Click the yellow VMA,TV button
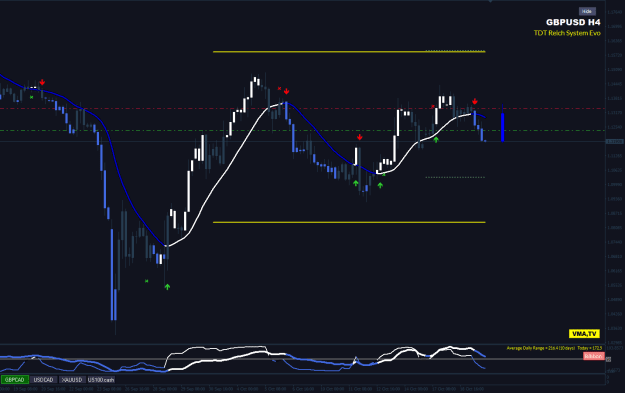 pyautogui.click(x=584, y=334)
